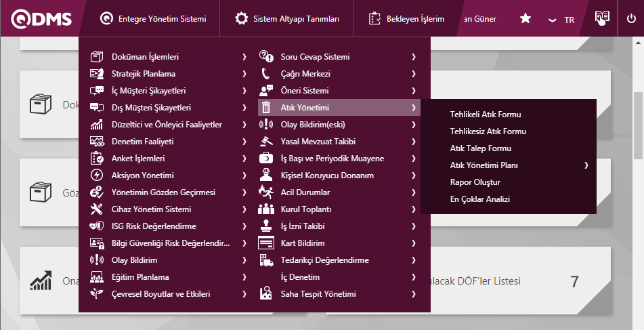
Task: Select Tehlikeli Atık Formu
Action: click(485, 115)
